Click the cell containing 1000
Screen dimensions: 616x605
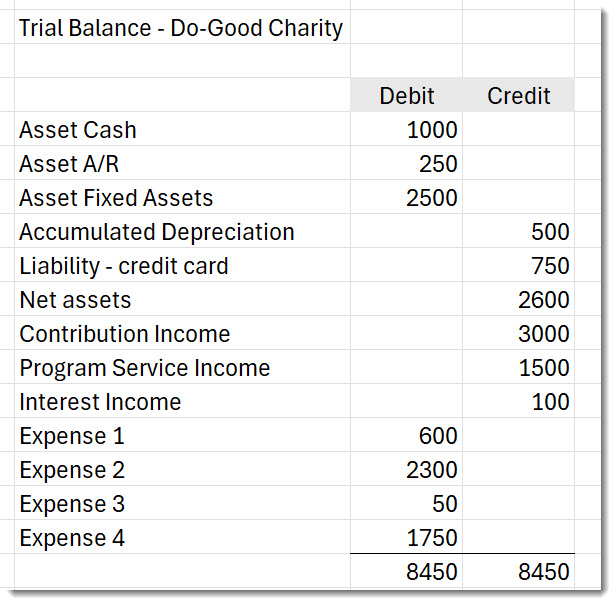(x=432, y=130)
